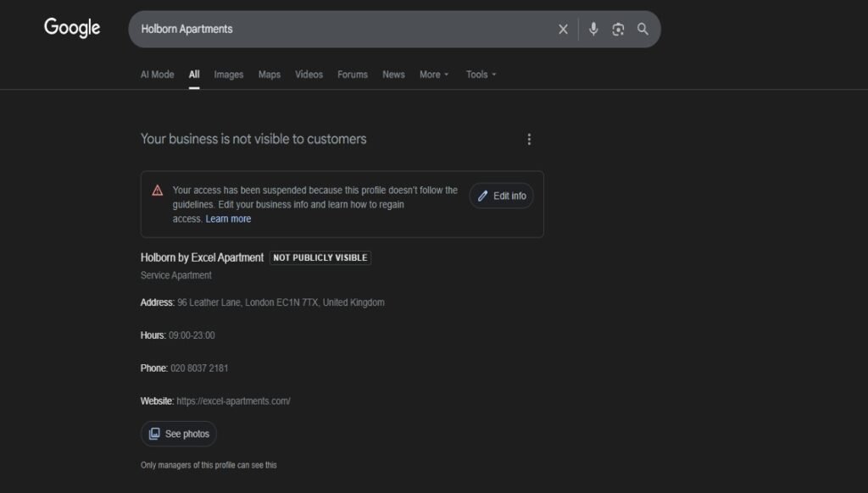Click the magnifying glass search icon
The height and width of the screenshot is (493, 868).
pyautogui.click(x=643, y=29)
